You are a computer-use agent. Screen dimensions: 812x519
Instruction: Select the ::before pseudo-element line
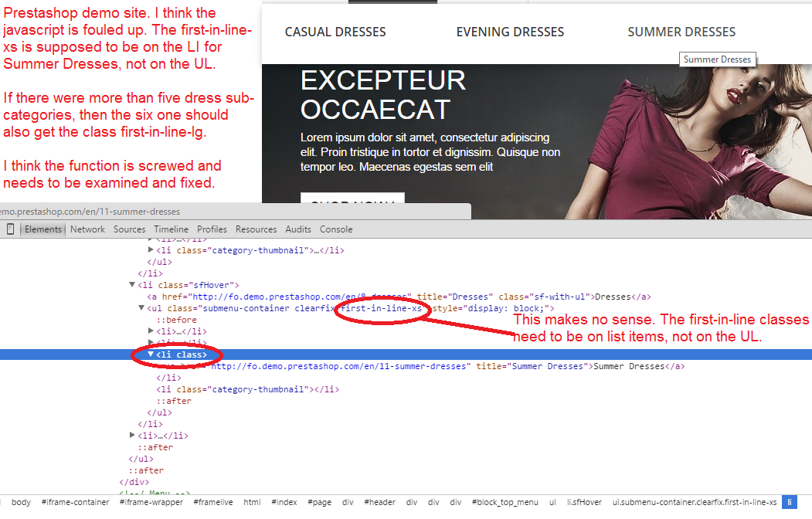click(x=177, y=320)
